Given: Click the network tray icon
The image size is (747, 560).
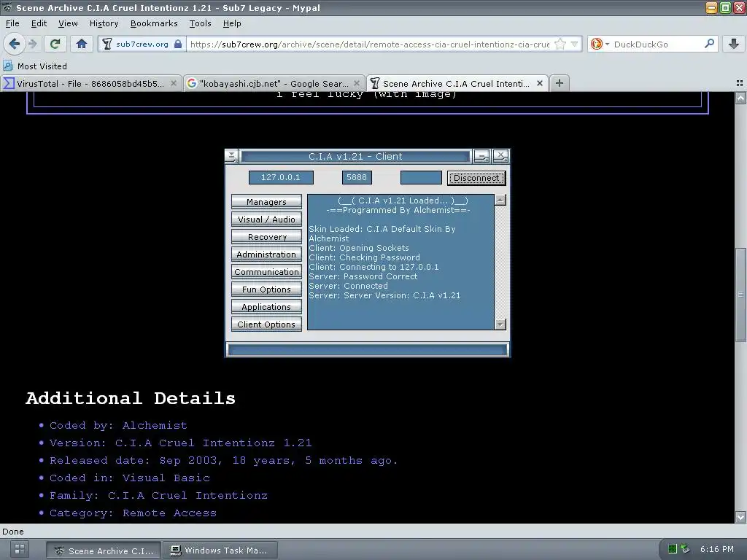Looking at the screenshot, I should 685,549.
